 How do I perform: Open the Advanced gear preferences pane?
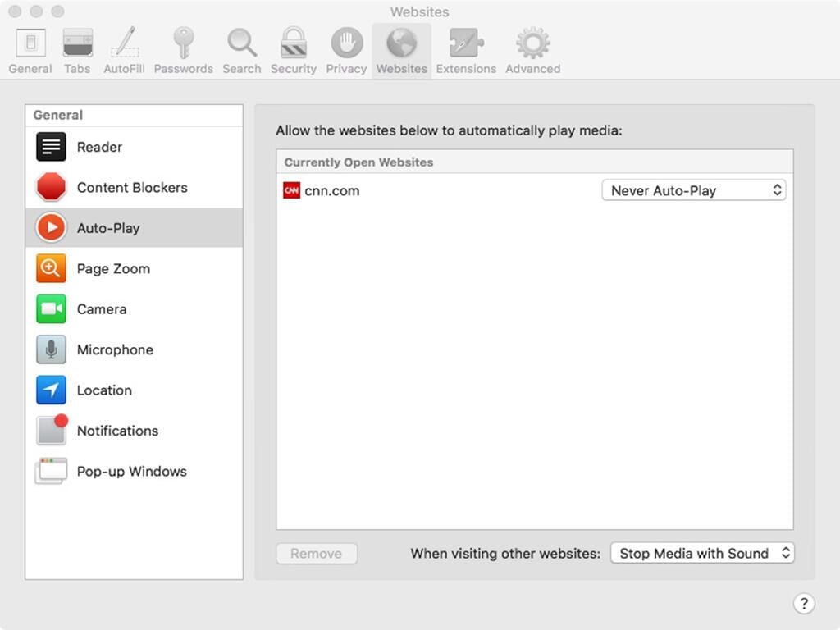533,52
